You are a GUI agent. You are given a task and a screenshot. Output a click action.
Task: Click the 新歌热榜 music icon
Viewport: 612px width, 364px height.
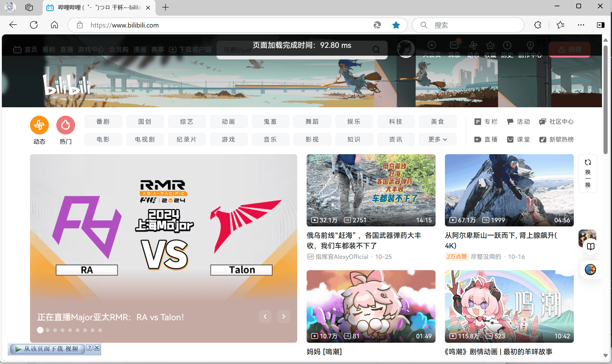tap(543, 139)
